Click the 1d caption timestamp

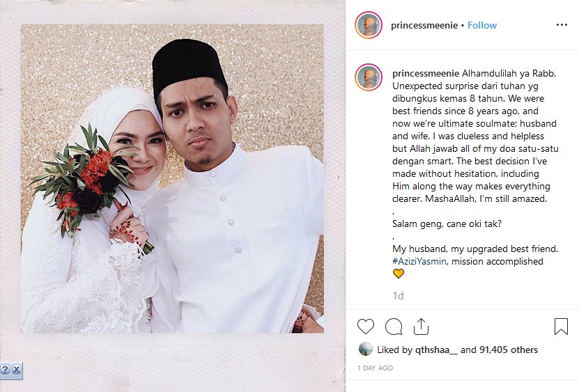pyautogui.click(x=398, y=296)
